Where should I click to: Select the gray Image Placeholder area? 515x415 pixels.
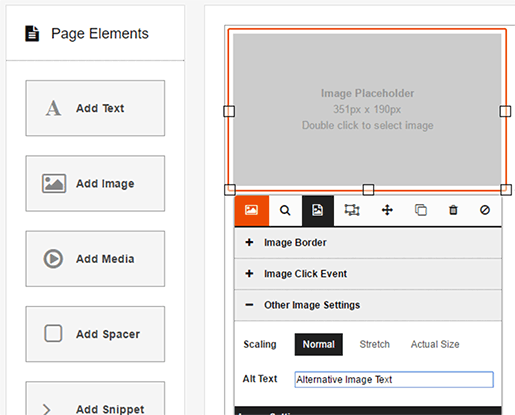[x=367, y=109]
